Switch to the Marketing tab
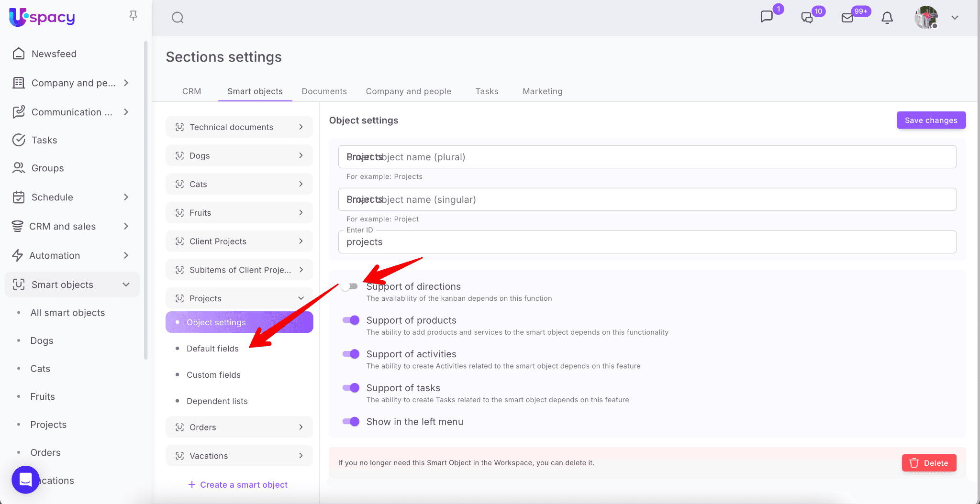980x504 pixels. click(542, 91)
